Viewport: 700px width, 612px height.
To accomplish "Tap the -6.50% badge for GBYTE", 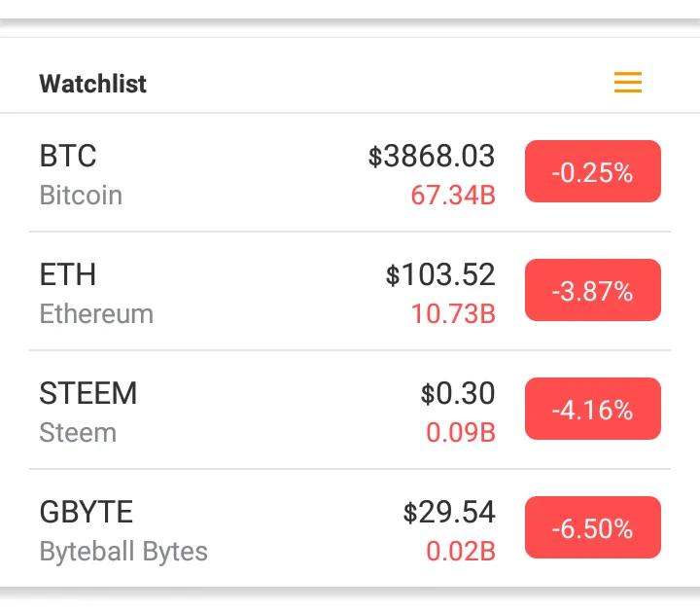I will (x=593, y=527).
